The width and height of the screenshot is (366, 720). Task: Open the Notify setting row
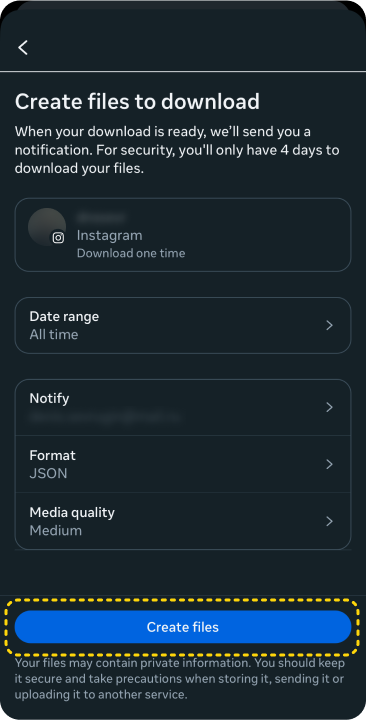pyautogui.click(x=183, y=407)
